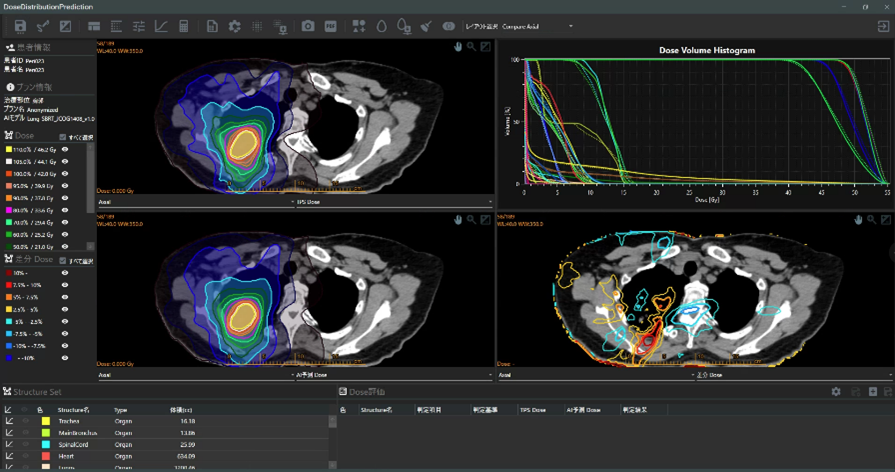
Task: Click the cyan color swatch for SpinalCord
Action: click(46, 444)
